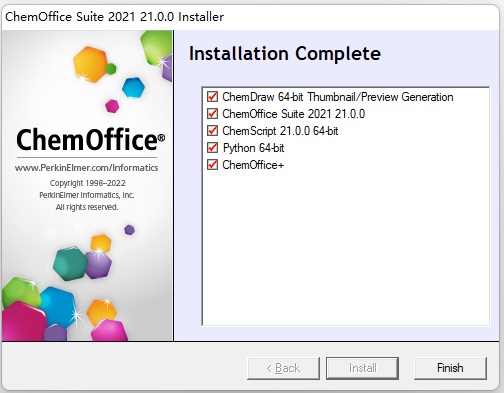This screenshot has height=393, width=504.
Task: Open the www.PerkinElmer.com/Informatics link
Action: [x=87, y=168]
